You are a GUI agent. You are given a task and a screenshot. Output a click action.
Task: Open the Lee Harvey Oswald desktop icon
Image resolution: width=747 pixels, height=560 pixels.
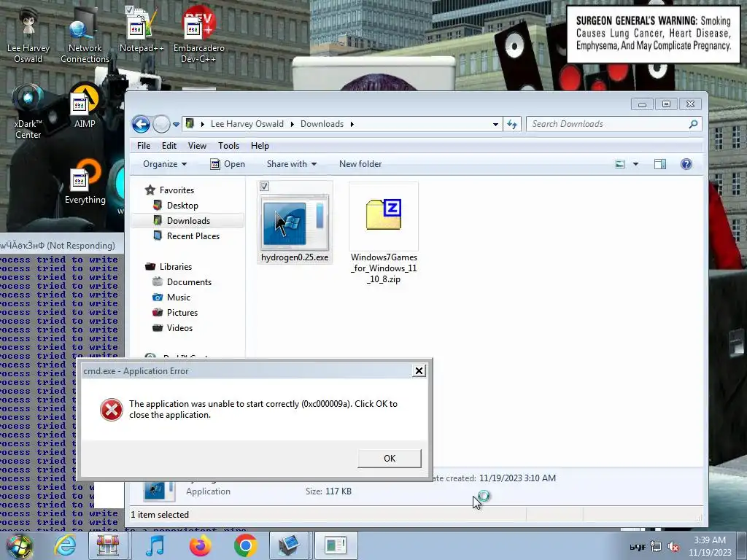[x=28, y=36]
